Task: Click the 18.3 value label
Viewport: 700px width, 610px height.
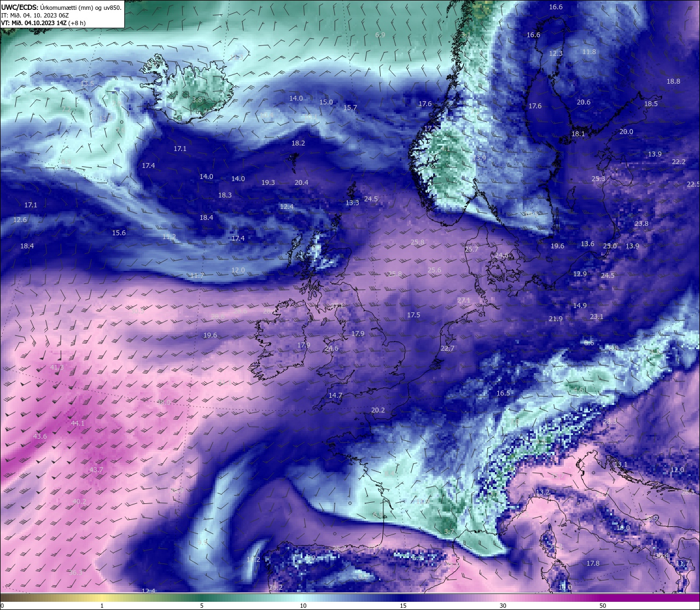Action: 225,195
